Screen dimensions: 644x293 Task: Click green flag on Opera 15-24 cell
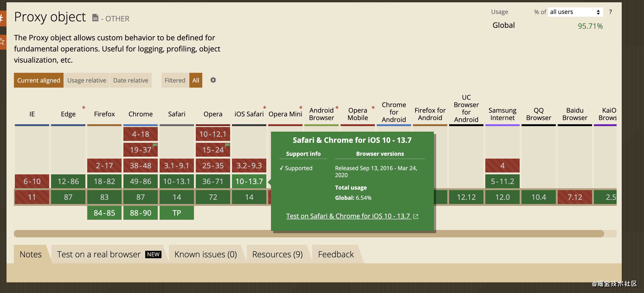(227, 145)
